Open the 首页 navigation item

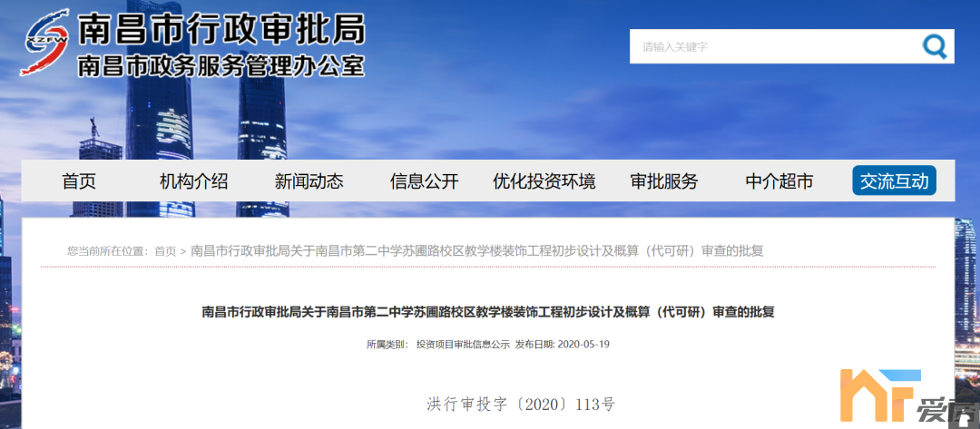click(79, 181)
